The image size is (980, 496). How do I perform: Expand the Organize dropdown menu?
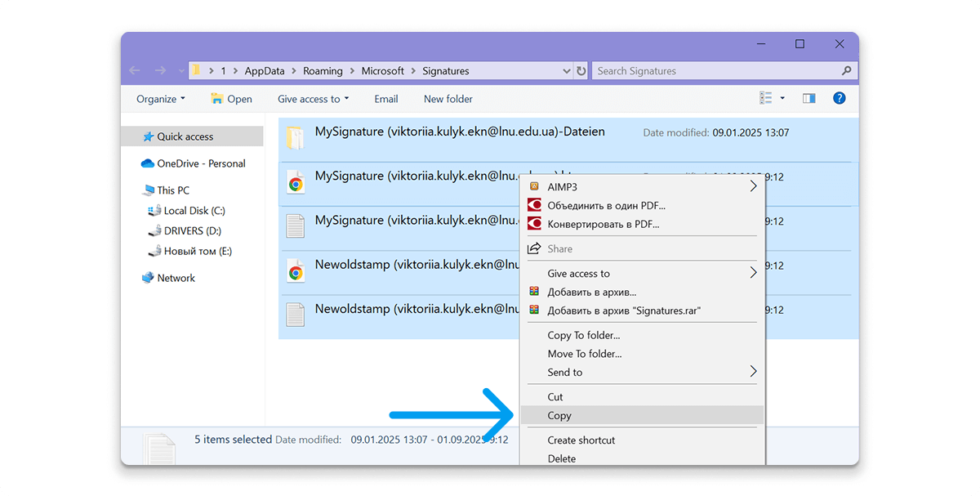point(160,98)
